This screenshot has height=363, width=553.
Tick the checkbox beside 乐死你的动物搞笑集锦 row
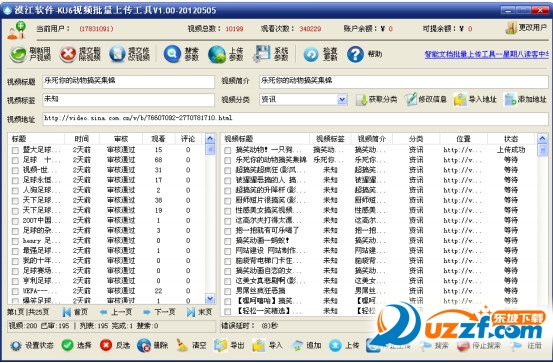click(227, 160)
